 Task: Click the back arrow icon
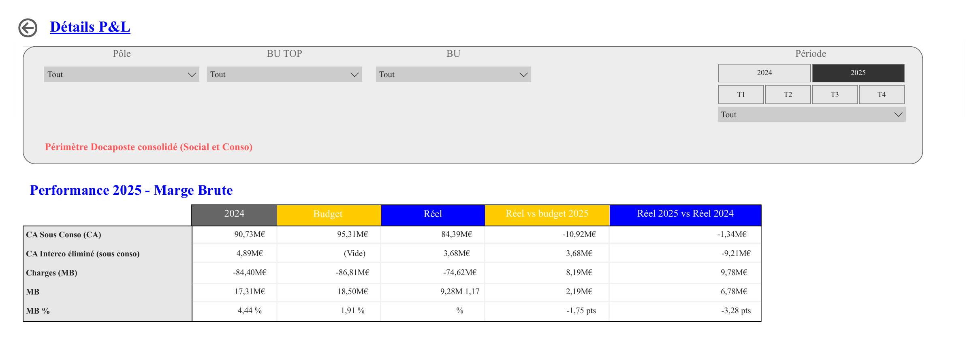(x=28, y=28)
